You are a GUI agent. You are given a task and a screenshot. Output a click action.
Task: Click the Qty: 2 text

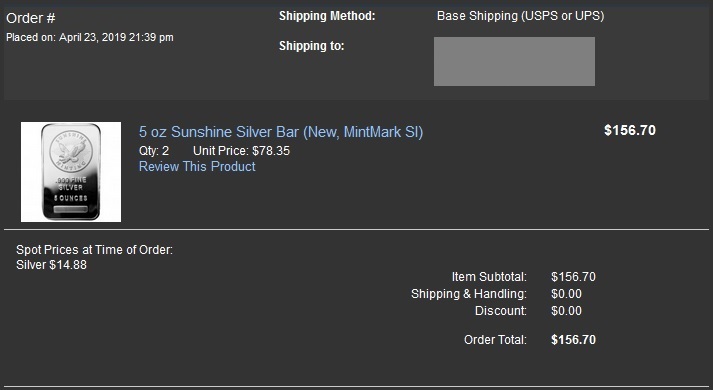click(154, 151)
